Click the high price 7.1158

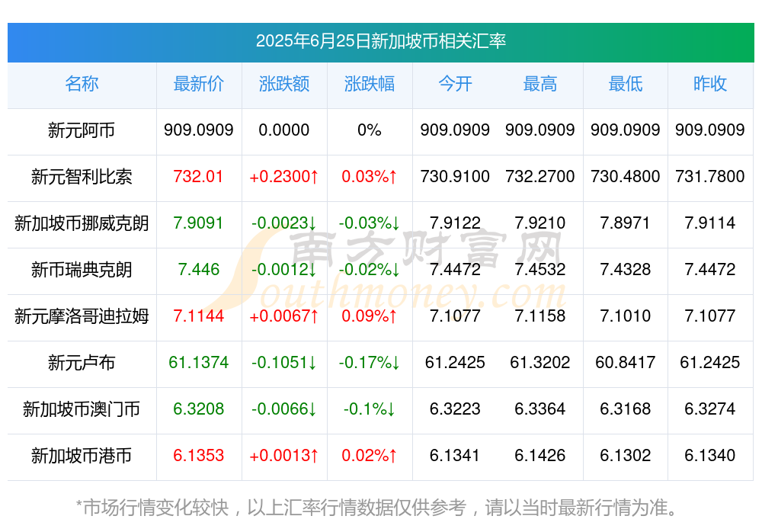[x=540, y=316]
